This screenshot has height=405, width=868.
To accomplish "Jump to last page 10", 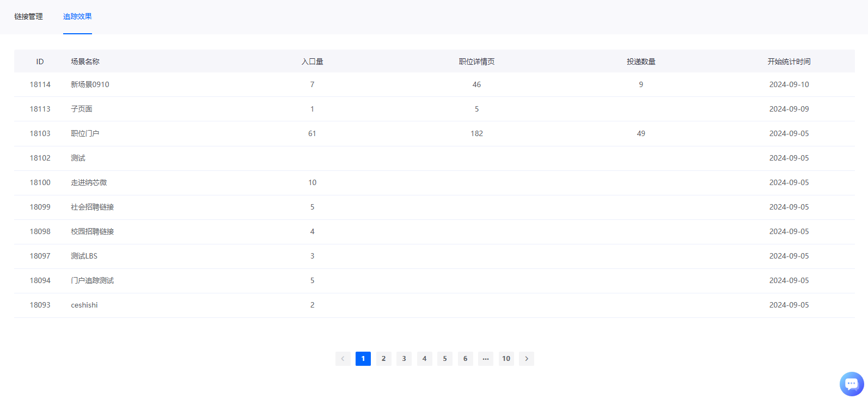I will tap(506, 359).
